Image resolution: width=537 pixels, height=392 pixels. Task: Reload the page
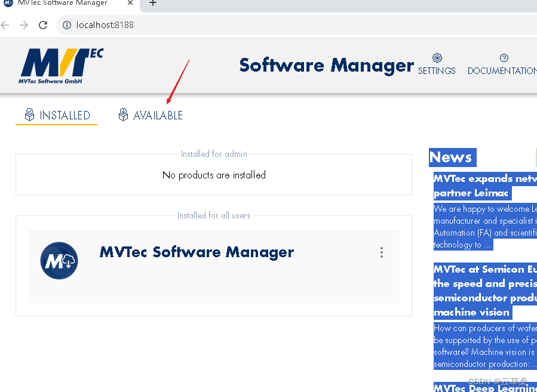pyautogui.click(x=42, y=25)
